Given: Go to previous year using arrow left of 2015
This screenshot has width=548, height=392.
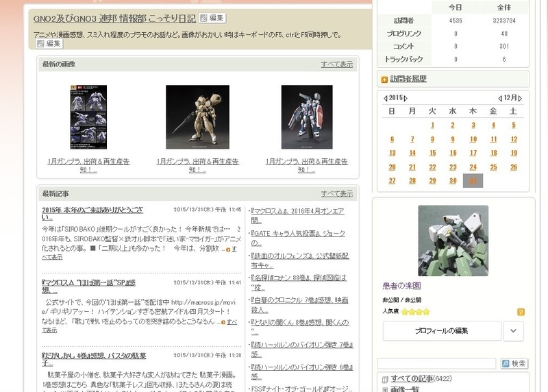Looking at the screenshot, I should coord(385,99).
